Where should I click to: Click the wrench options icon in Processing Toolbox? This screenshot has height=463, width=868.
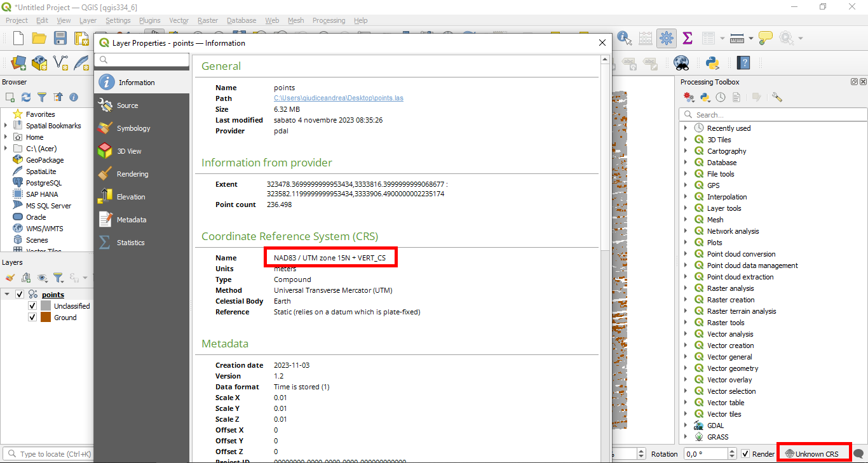pyautogui.click(x=776, y=97)
